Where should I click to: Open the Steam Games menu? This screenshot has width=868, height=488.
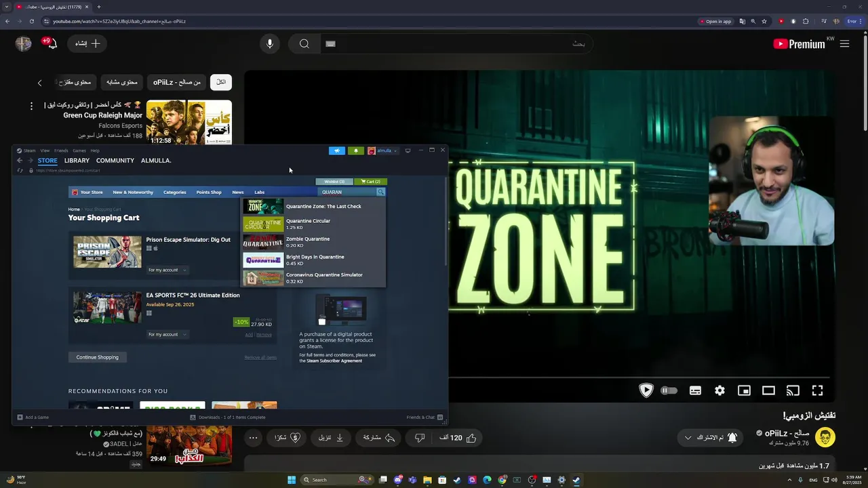pos(79,150)
